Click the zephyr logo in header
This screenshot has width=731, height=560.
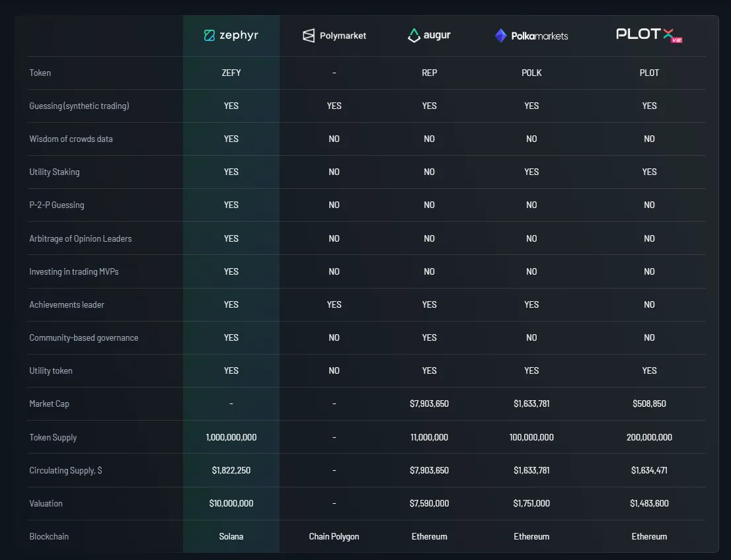pyautogui.click(x=231, y=36)
